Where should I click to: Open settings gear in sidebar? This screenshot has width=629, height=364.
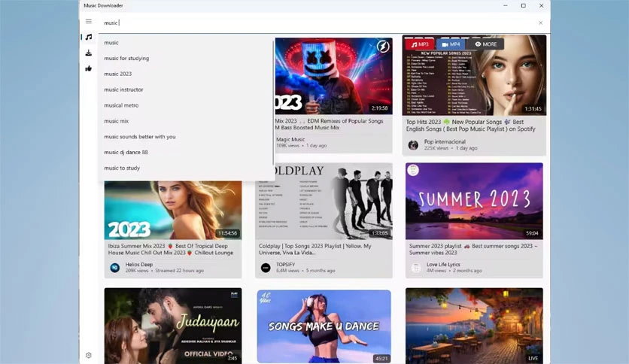(x=89, y=355)
